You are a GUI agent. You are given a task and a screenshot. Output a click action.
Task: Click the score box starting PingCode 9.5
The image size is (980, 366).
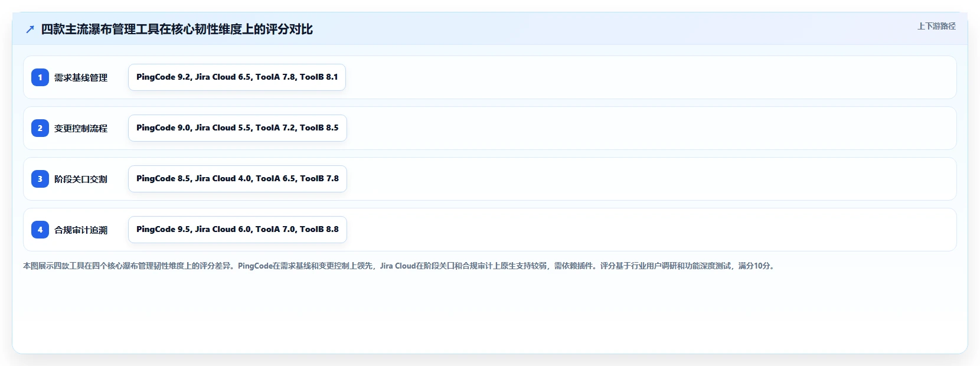tap(237, 230)
